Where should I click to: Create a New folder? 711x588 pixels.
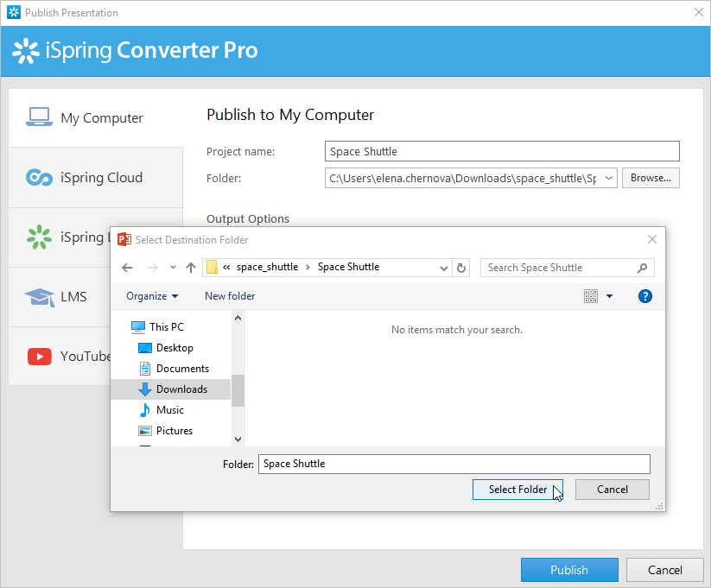point(230,296)
